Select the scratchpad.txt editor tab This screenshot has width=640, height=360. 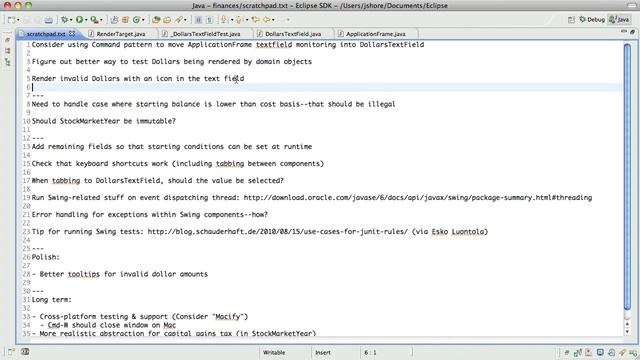pos(46,34)
